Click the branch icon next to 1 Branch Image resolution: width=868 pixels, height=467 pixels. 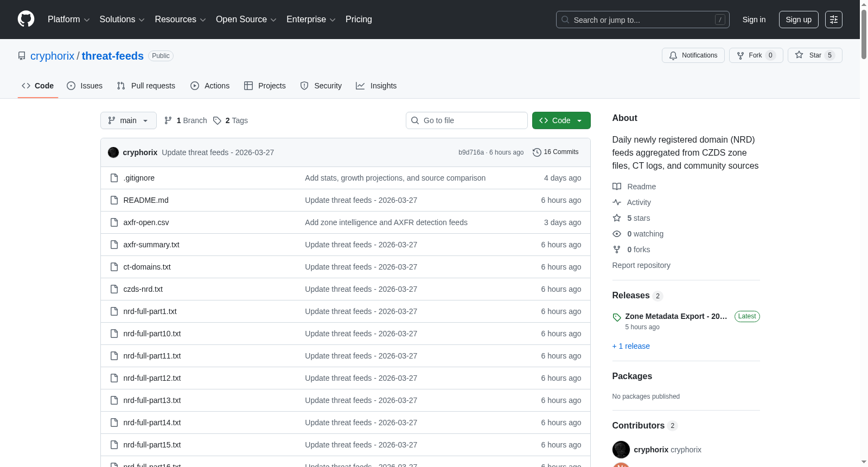[x=168, y=120]
